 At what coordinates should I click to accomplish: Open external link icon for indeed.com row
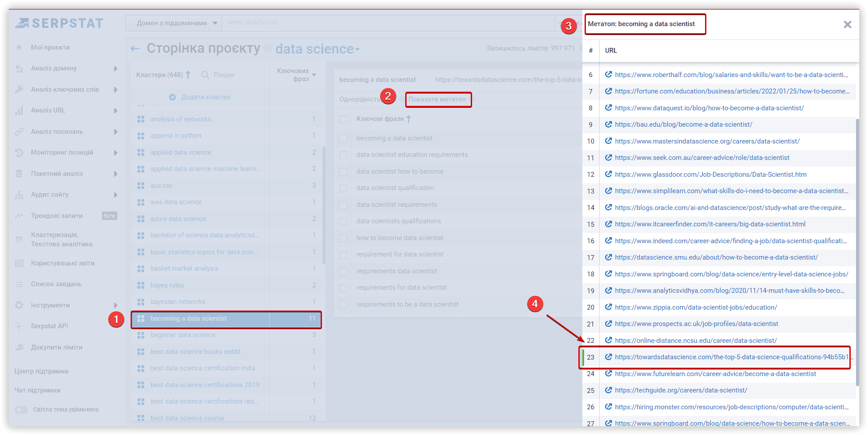[608, 241]
